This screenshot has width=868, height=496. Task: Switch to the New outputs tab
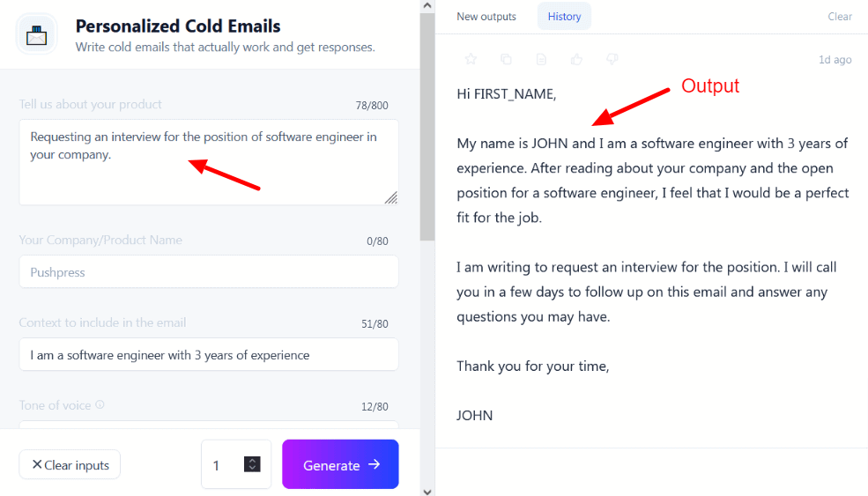click(486, 17)
